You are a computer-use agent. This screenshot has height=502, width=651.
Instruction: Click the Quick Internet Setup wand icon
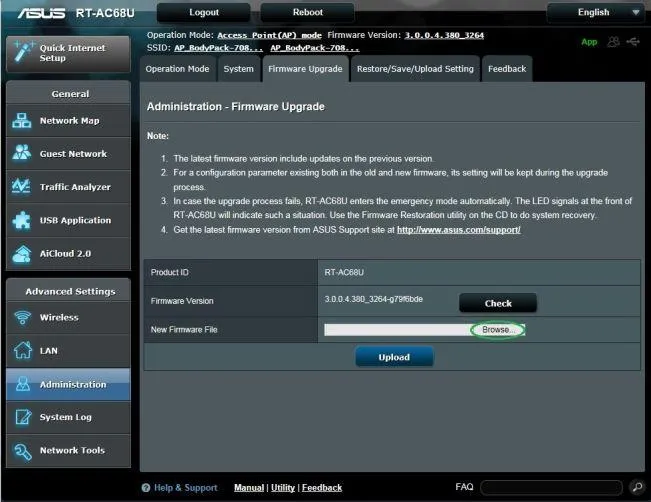[24, 51]
